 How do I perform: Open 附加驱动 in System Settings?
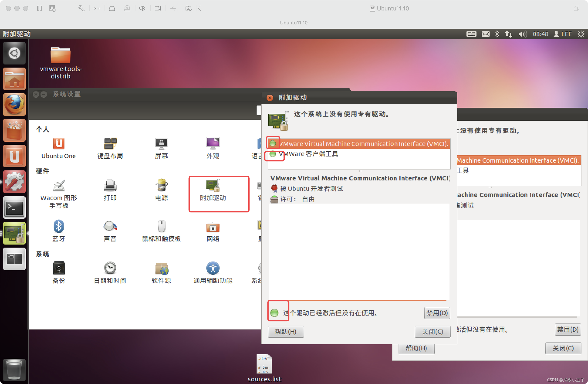point(213,190)
